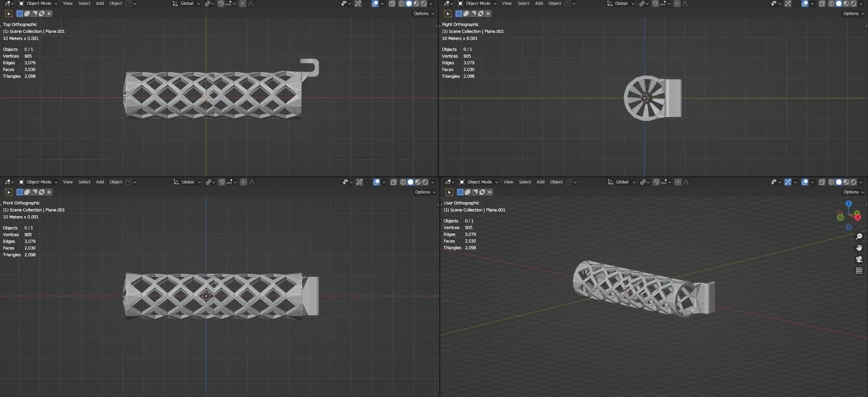
Task: Select the tweak cursor tool icon in Top viewport
Action: [x=8, y=13]
